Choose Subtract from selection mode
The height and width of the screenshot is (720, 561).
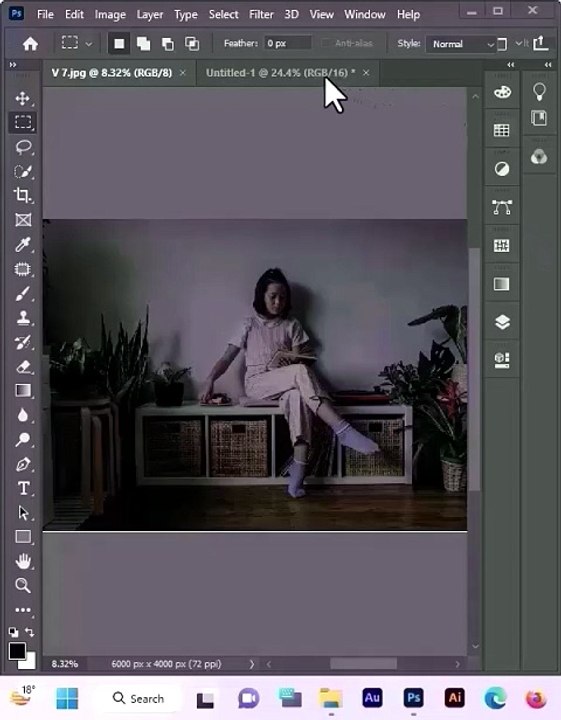[168, 44]
